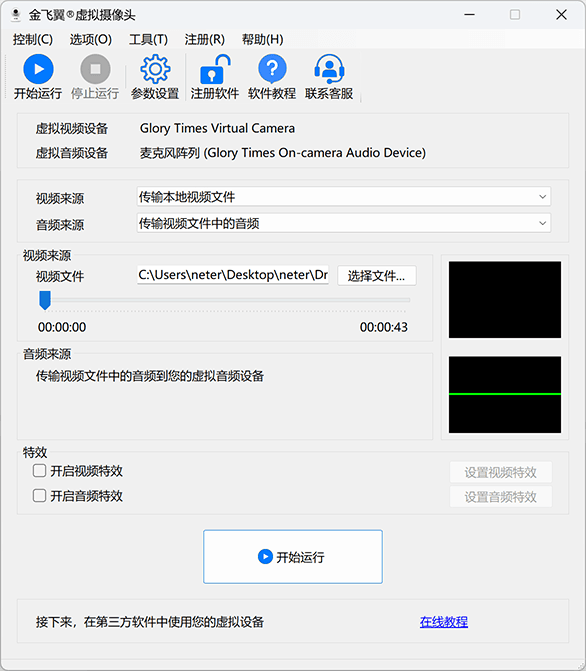
Task: Click the 虚拟视频设备 label
Action: click(71, 128)
